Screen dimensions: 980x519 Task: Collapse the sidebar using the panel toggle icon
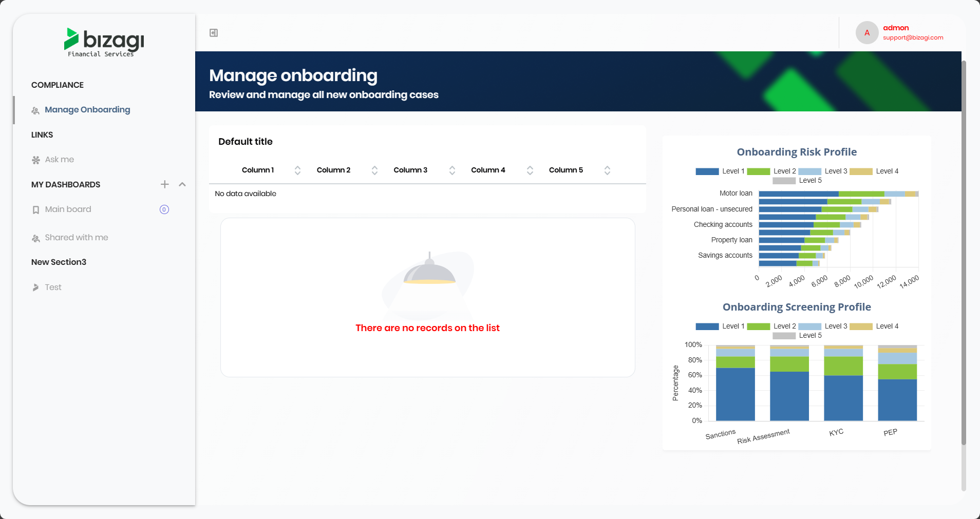(214, 33)
